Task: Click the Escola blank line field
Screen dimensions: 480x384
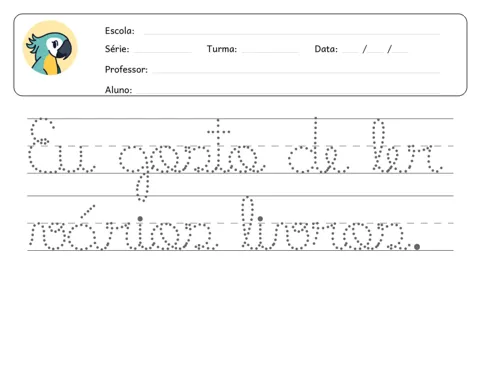Action: [x=292, y=33]
